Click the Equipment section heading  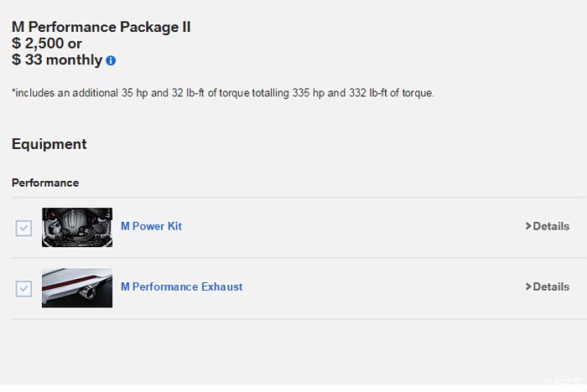(x=49, y=144)
